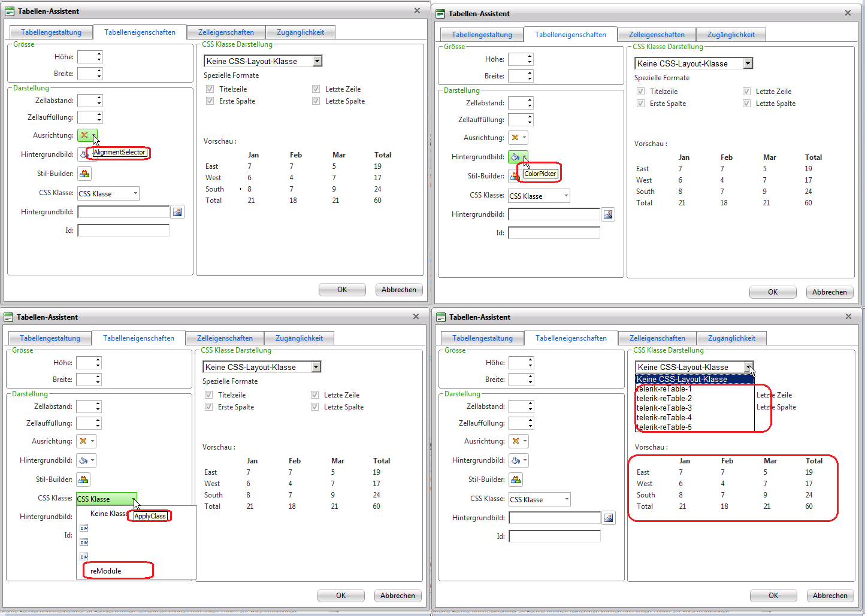This screenshot has width=865, height=616.
Task: Toggle the Letzte Spalte checkbox in top-left dialog
Action: click(x=316, y=101)
